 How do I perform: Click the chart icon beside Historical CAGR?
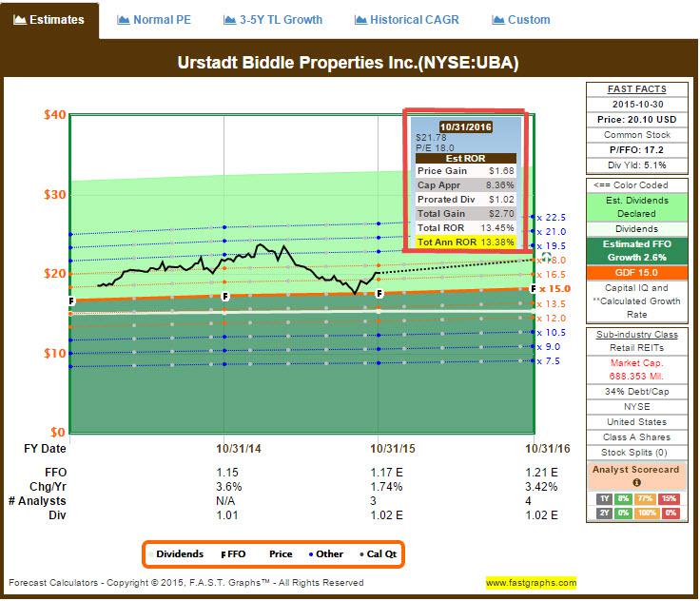pyautogui.click(x=360, y=20)
